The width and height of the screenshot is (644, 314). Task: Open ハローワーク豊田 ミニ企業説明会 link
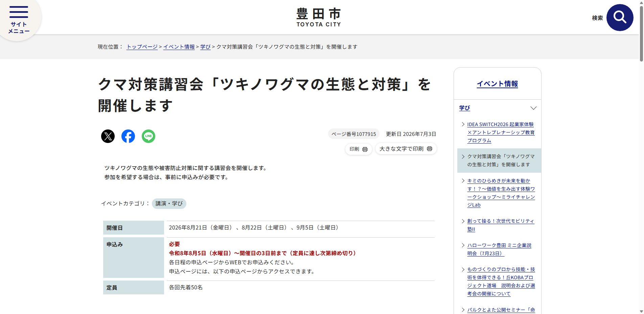click(499, 249)
